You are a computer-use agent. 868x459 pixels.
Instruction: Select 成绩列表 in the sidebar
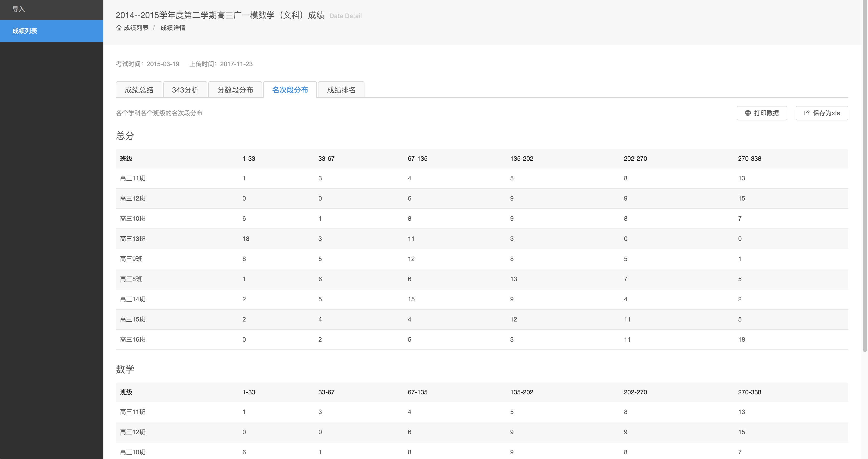pos(25,31)
